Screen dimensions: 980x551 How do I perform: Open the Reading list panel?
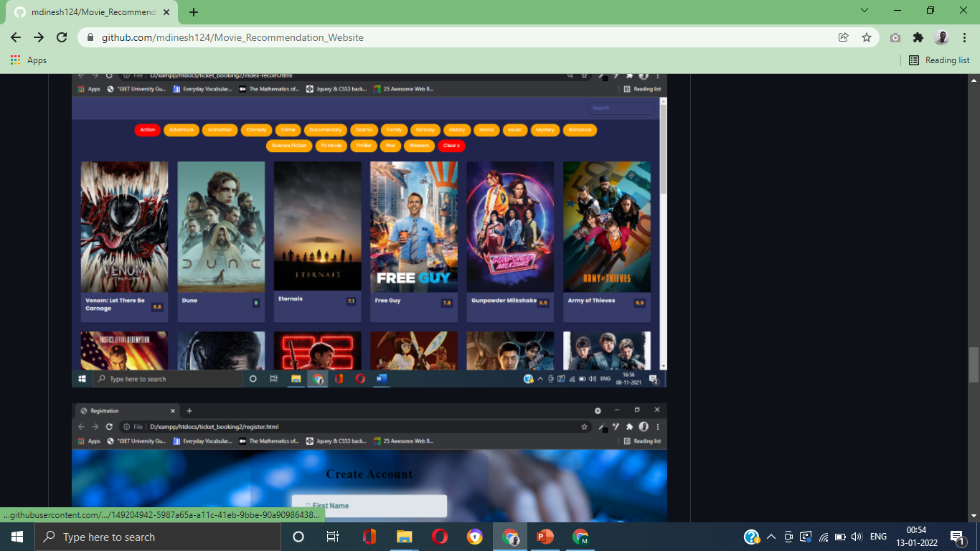[939, 60]
